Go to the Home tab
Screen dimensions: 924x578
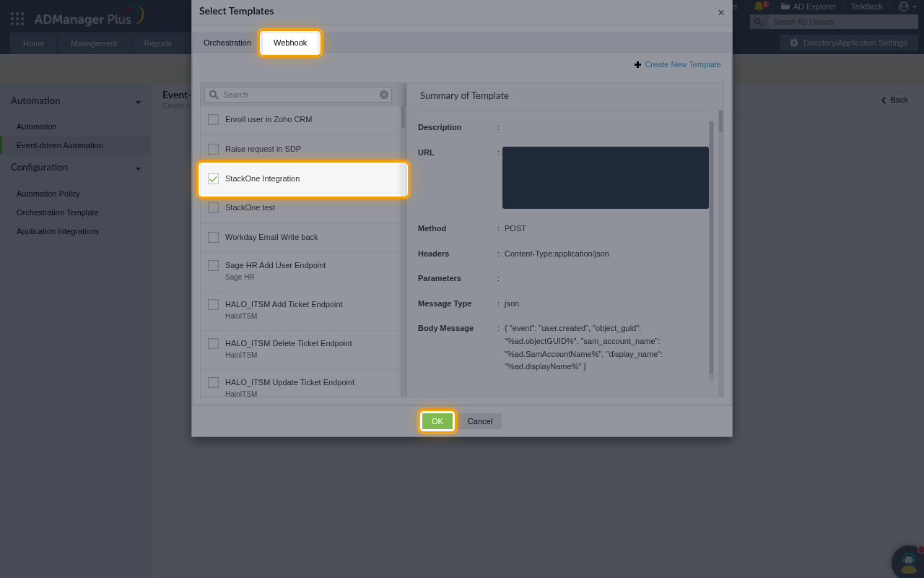(x=33, y=43)
